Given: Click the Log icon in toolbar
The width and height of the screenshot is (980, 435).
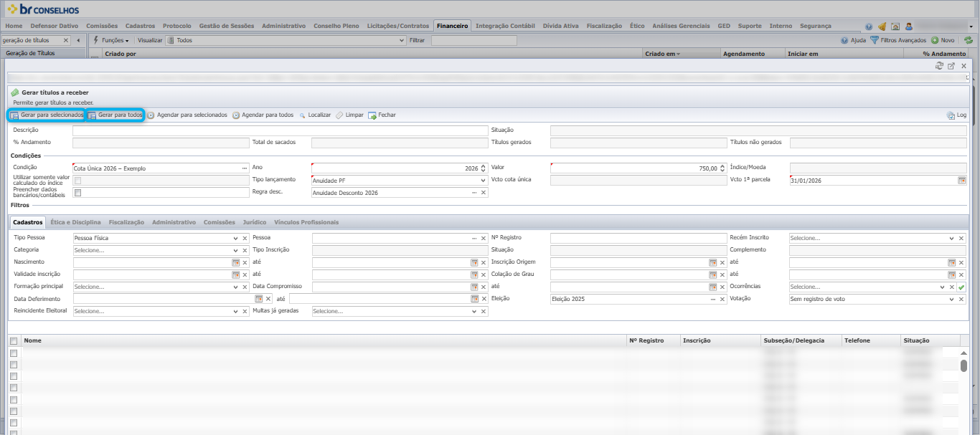Looking at the screenshot, I should pyautogui.click(x=951, y=115).
